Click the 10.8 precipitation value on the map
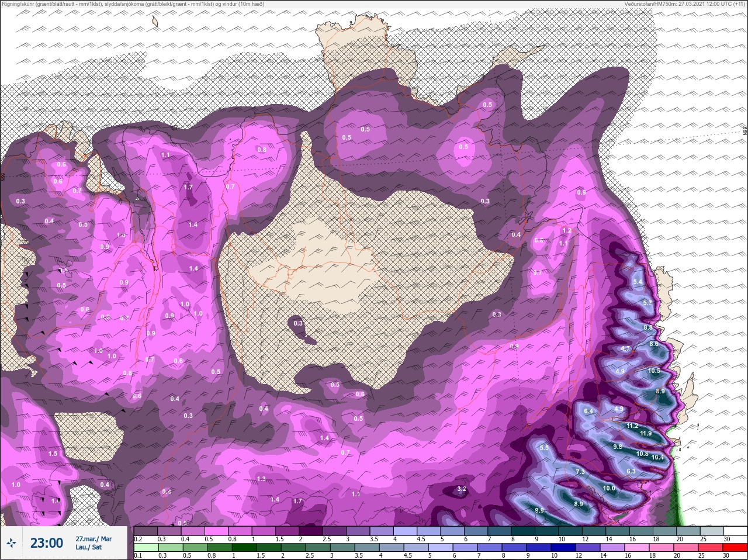Screen dimensions: 748x560 [642, 453]
